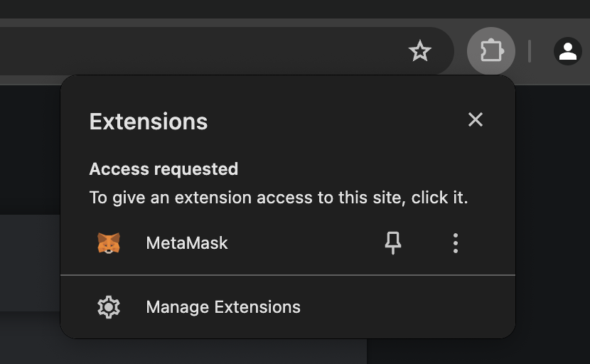The height and width of the screenshot is (364, 590).
Task: Click the horizontal separator above Manage Extensions
Action: click(288, 274)
